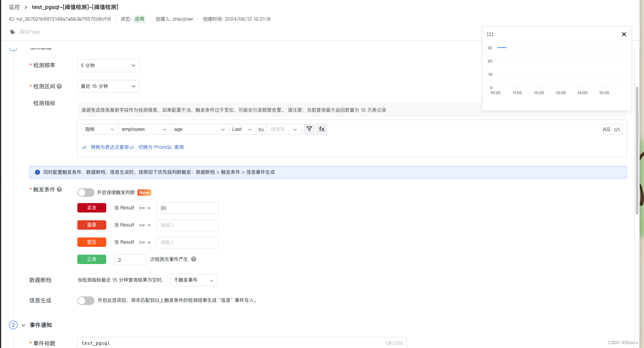Click the 正常 count field containing 2
644x348 pixels.
(130, 260)
